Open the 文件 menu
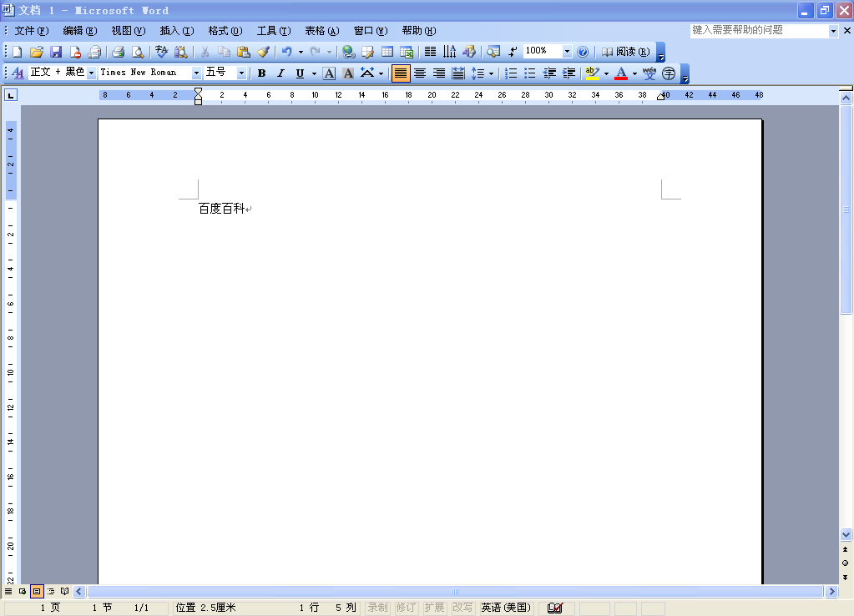This screenshot has width=854, height=616. pyautogui.click(x=32, y=31)
